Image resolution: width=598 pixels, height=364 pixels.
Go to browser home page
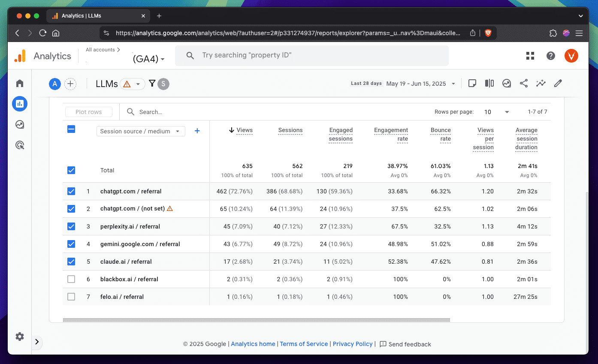(x=55, y=33)
